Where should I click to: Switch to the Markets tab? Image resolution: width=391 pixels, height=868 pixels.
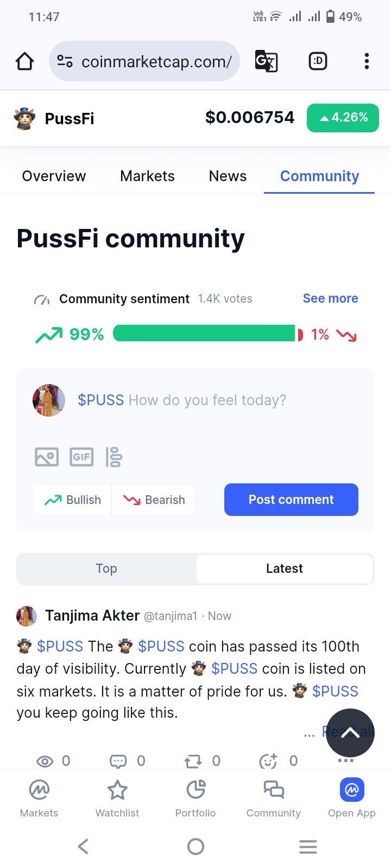coord(147,176)
